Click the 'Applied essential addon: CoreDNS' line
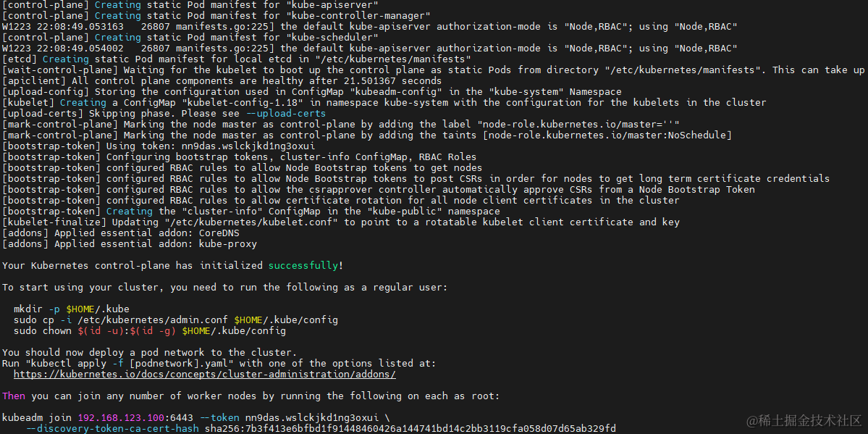Viewport: 868px width, 434px height. click(x=121, y=233)
